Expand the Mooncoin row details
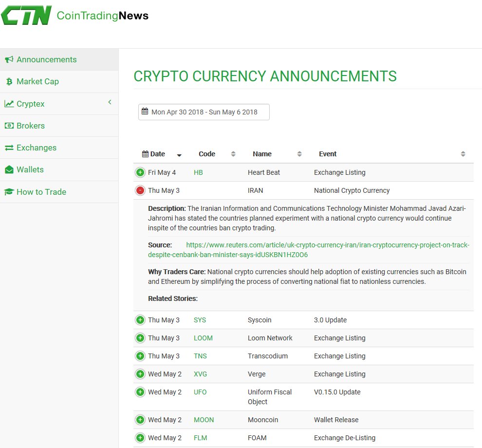The width and height of the screenshot is (482, 448). click(x=140, y=420)
